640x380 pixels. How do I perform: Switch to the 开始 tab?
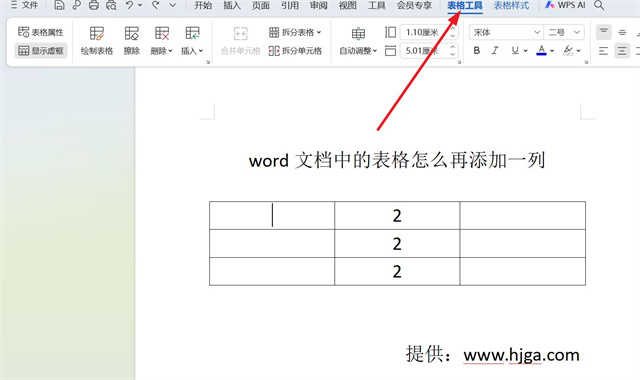point(203,6)
